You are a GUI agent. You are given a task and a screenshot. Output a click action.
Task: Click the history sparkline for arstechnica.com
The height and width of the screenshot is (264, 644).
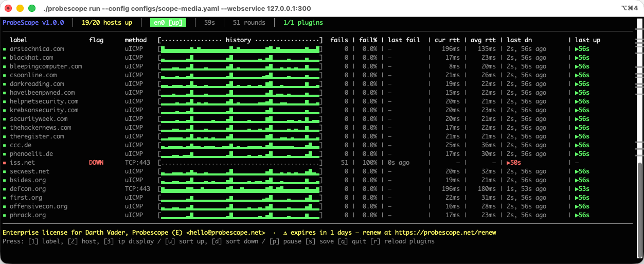[x=240, y=49]
